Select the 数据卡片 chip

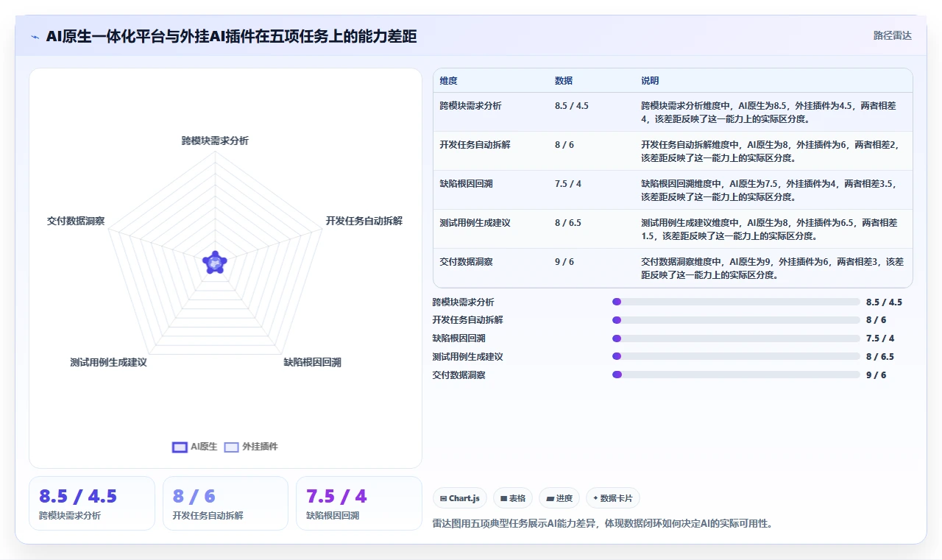coord(612,498)
